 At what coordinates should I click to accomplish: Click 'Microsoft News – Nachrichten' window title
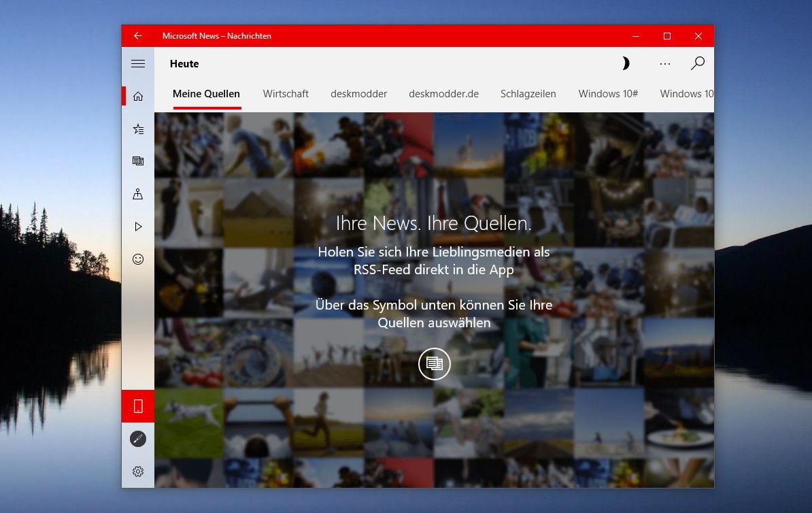pos(216,36)
